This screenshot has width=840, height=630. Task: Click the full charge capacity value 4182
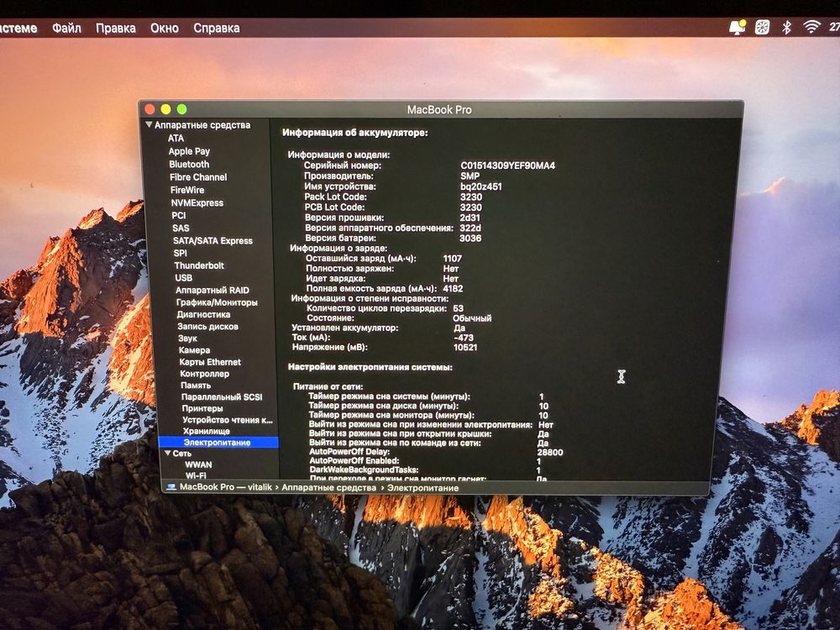[x=453, y=288]
